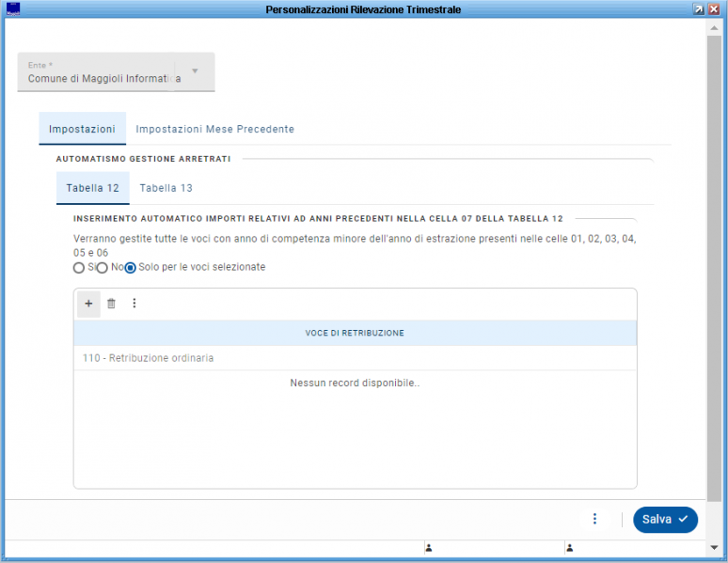Image resolution: width=728 pixels, height=563 pixels.
Task: Click the detach window arrow icon
Action: tap(698, 9)
